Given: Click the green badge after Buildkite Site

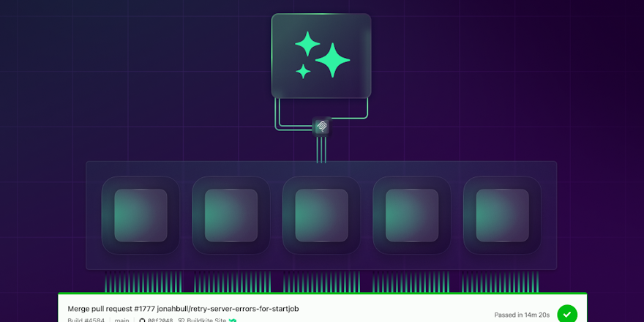Looking at the screenshot, I should [233, 320].
